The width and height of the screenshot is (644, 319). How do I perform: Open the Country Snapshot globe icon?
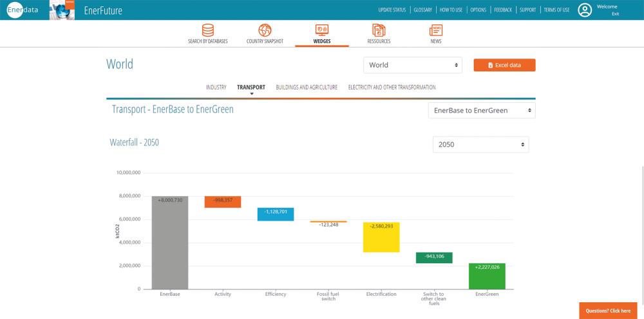pos(265,30)
